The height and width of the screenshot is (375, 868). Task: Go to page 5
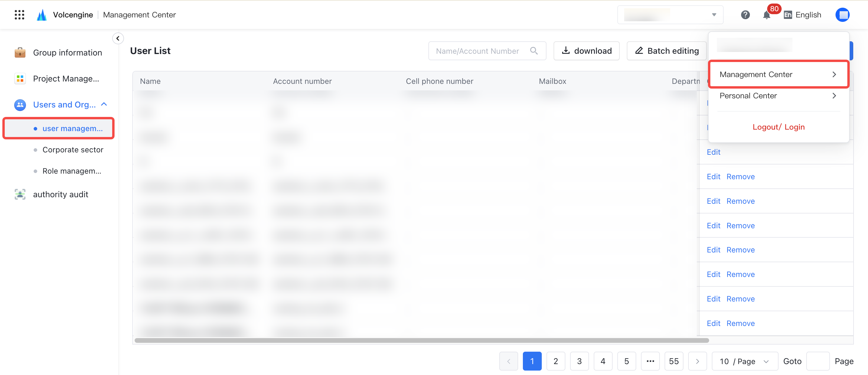pos(626,361)
